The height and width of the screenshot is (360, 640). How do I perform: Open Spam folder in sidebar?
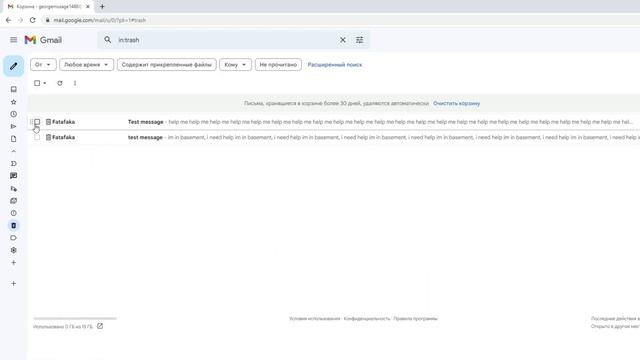click(x=13, y=213)
